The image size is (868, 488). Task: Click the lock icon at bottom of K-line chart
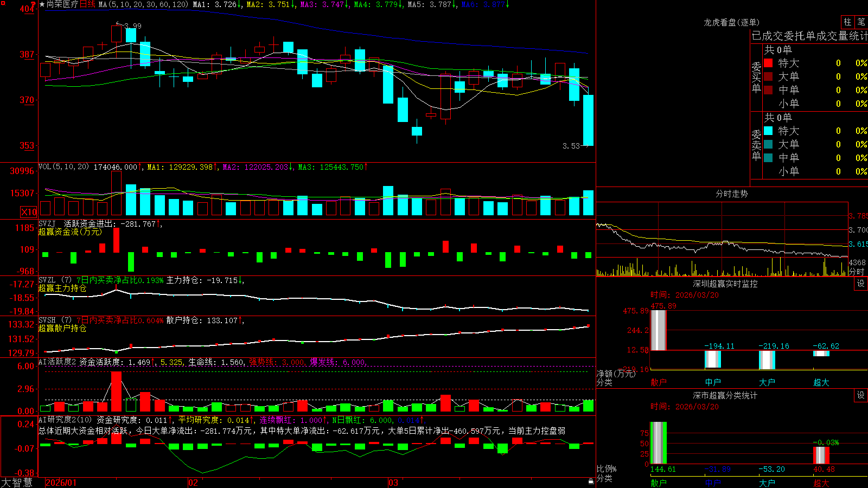tap(591, 481)
